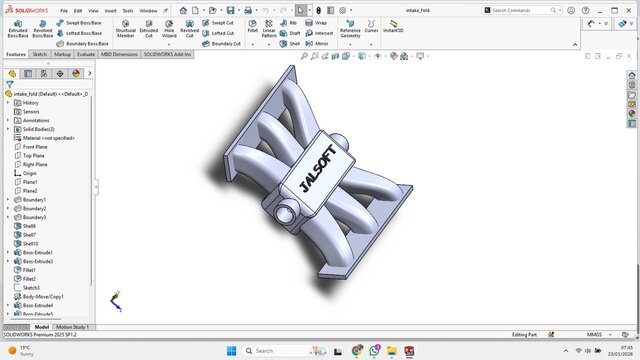Image resolution: width=640 pixels, height=360 pixels.
Task: Select the Draft tool
Action: (290, 33)
